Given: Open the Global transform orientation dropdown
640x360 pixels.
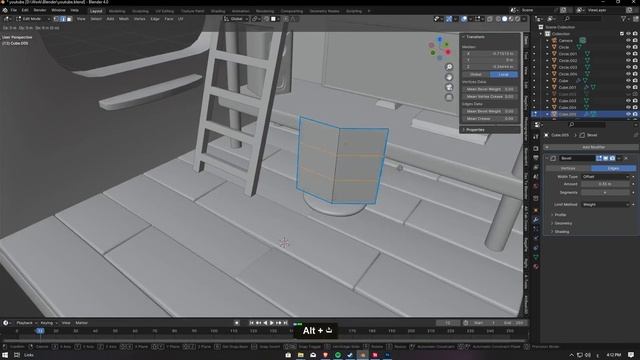Looking at the screenshot, I should click(236, 19).
